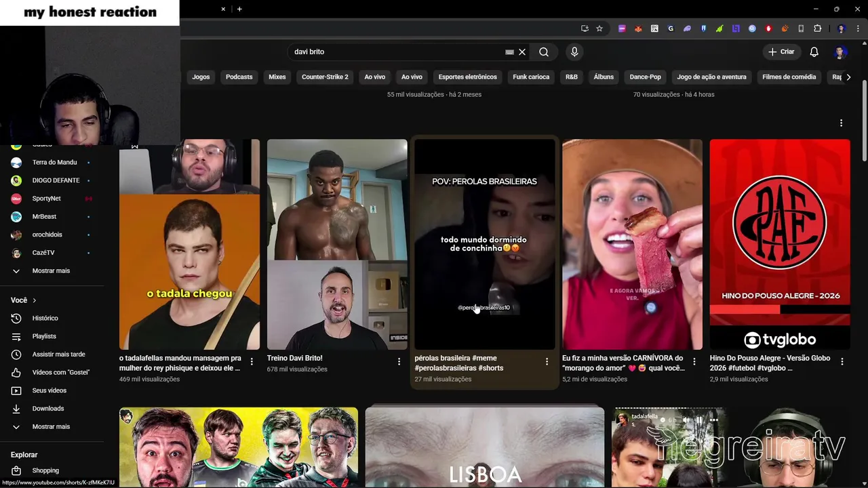The image size is (868, 488).
Task: Select the Counter-Strike 2 chip
Action: click(x=325, y=77)
